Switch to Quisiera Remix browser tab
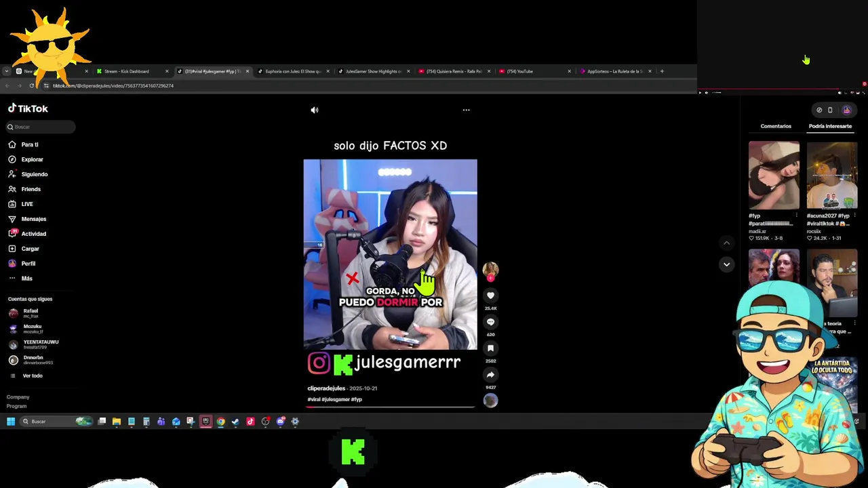 [453, 71]
